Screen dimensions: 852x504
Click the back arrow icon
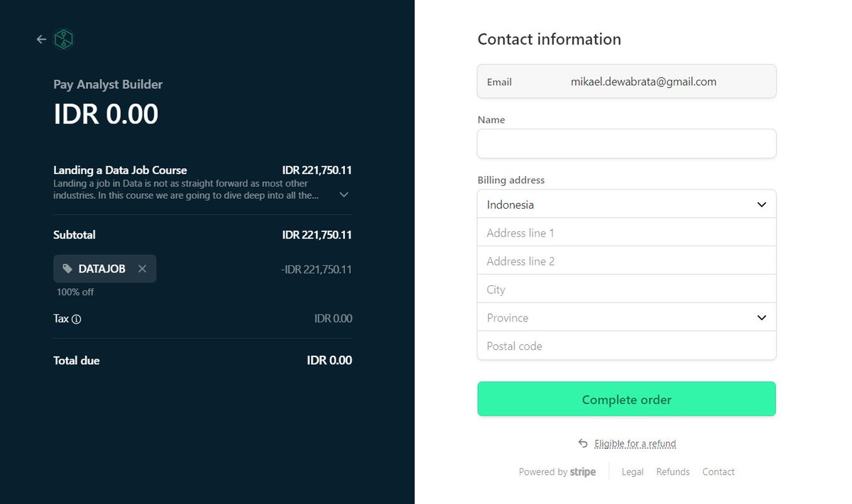(41, 40)
